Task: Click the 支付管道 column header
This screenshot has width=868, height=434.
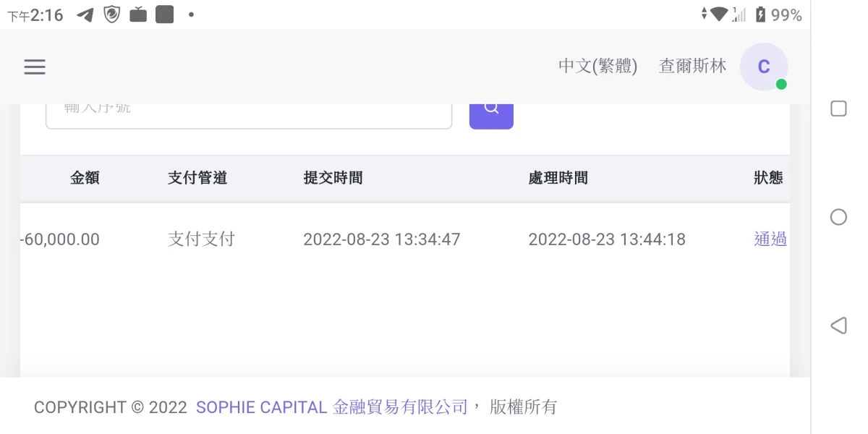Action: click(197, 178)
